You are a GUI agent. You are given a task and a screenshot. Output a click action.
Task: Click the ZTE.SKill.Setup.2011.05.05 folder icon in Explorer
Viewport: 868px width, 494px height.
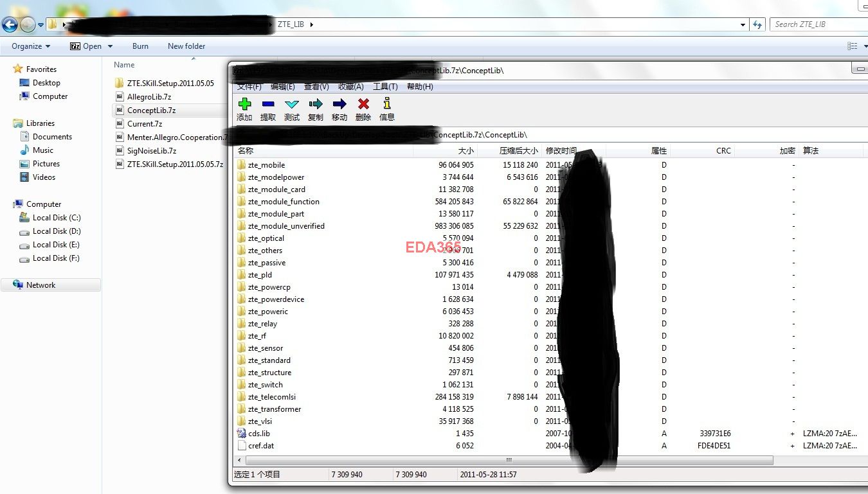(119, 84)
